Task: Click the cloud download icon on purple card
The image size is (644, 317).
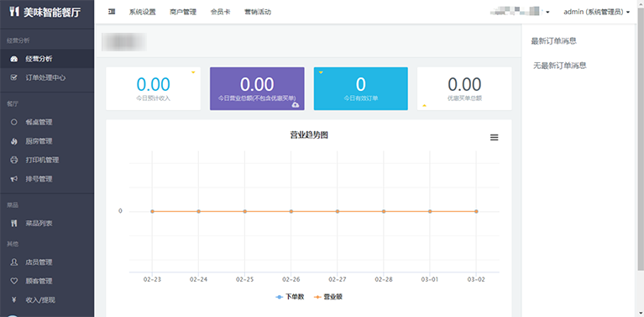Action: pyautogui.click(x=296, y=105)
